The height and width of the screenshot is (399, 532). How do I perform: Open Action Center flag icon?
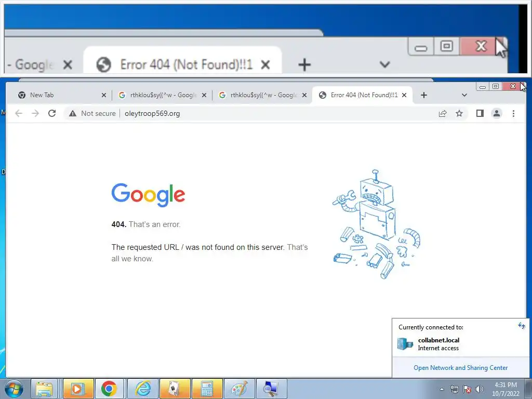[467, 389]
